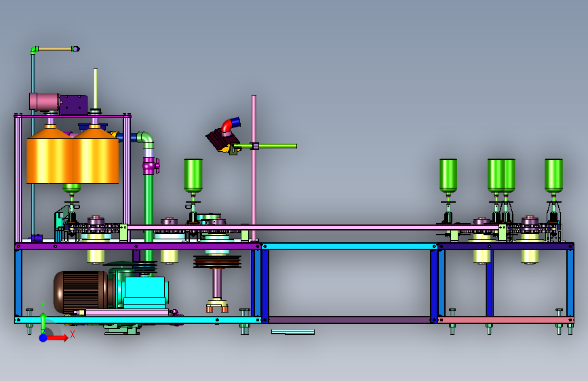Select the cyan gearbox next to the brown motor
588x381 pixels.
point(146,292)
